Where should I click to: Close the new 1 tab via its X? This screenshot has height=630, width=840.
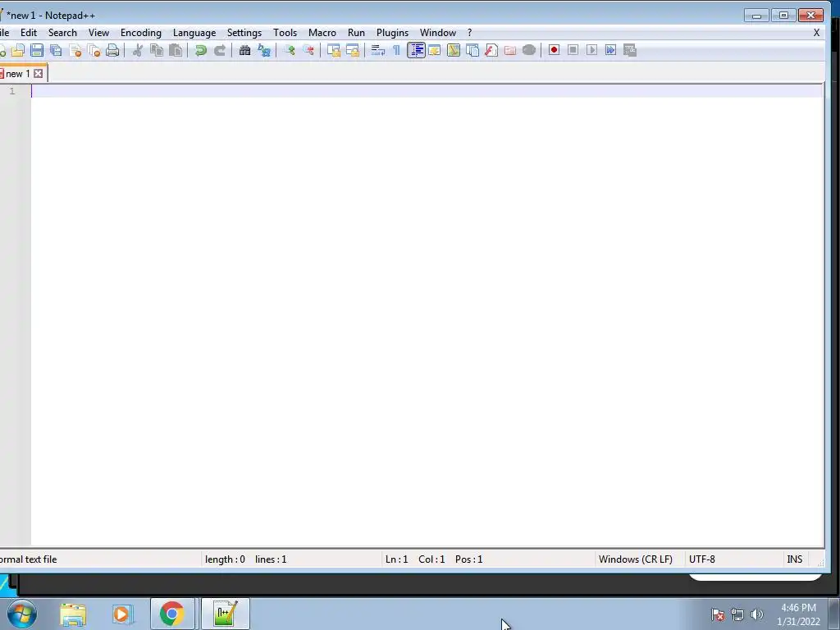[x=38, y=74]
